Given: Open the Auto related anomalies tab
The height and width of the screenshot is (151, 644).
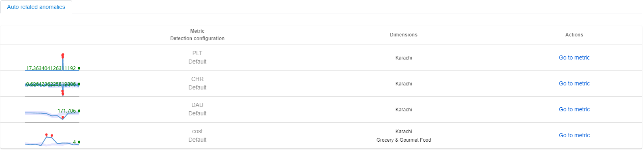Looking at the screenshot, I should coord(36,7).
